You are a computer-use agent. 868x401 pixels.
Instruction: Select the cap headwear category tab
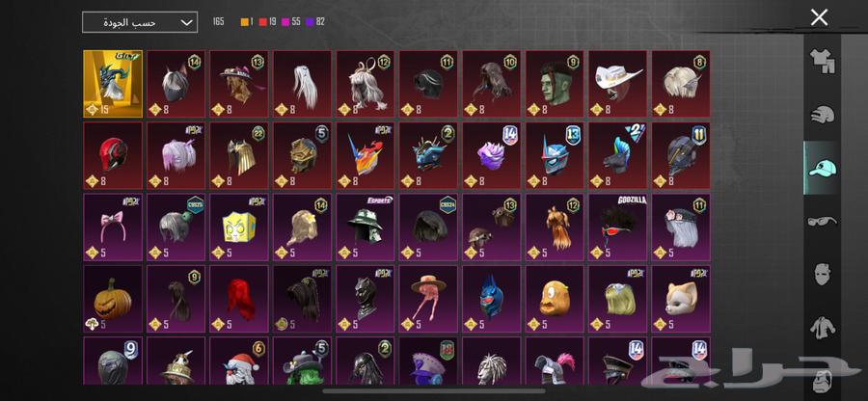[x=822, y=168]
